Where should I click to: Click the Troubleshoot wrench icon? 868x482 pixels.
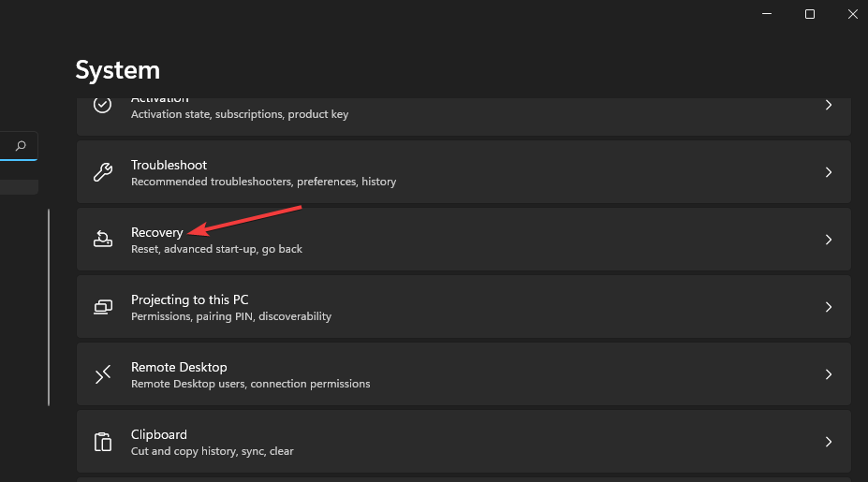[102, 172]
